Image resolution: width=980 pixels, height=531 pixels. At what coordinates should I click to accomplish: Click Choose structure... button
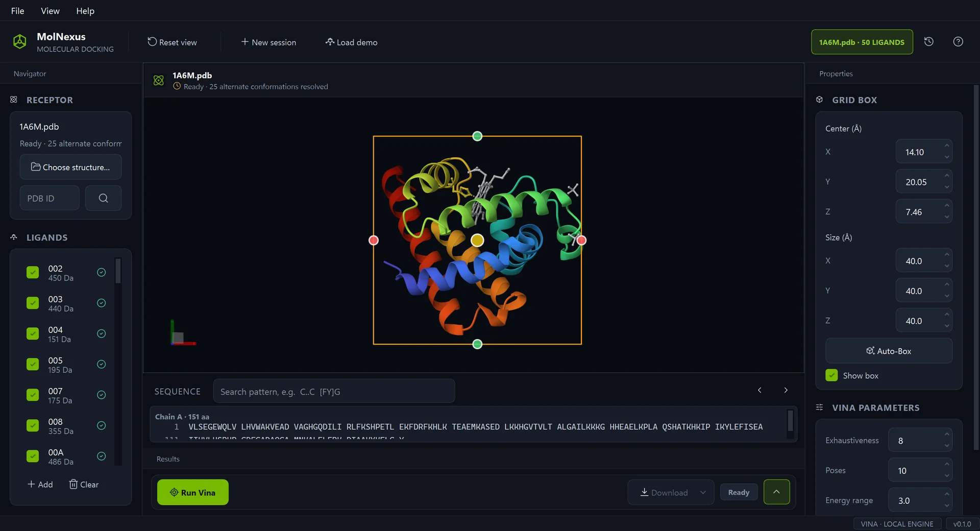pyautogui.click(x=70, y=167)
